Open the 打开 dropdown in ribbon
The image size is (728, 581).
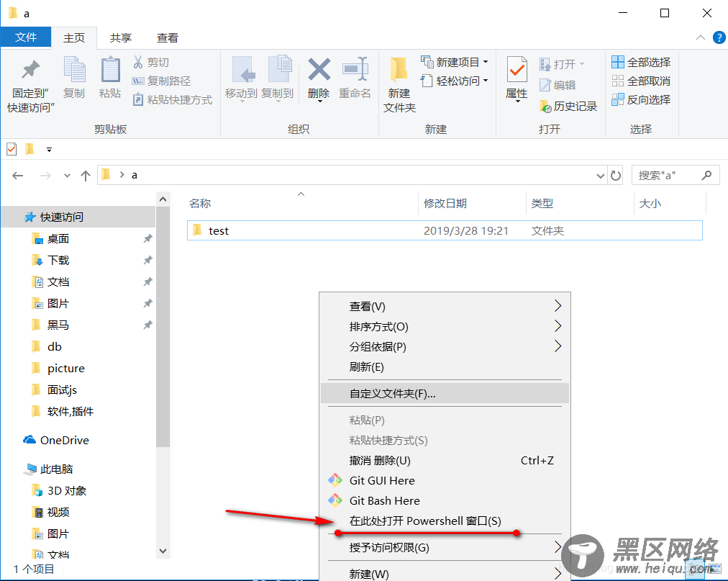(562, 64)
